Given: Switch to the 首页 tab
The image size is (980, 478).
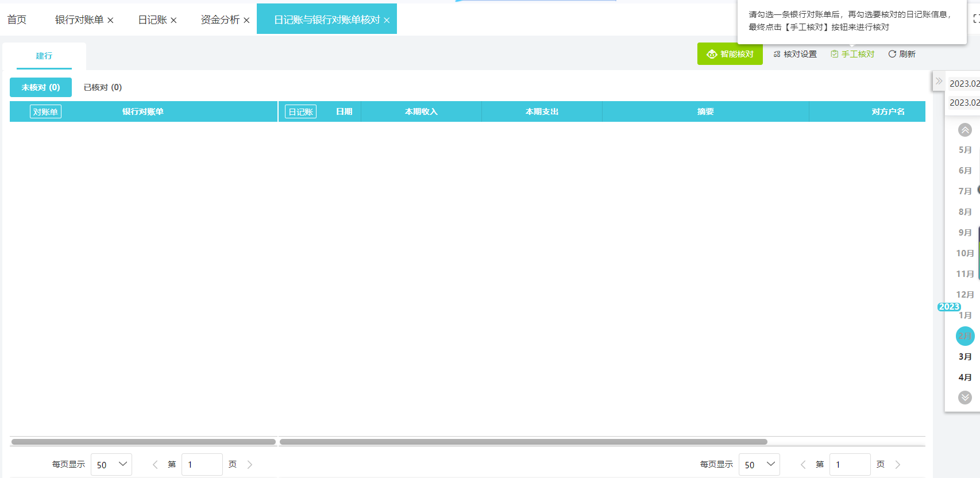Looking at the screenshot, I should click(x=17, y=20).
